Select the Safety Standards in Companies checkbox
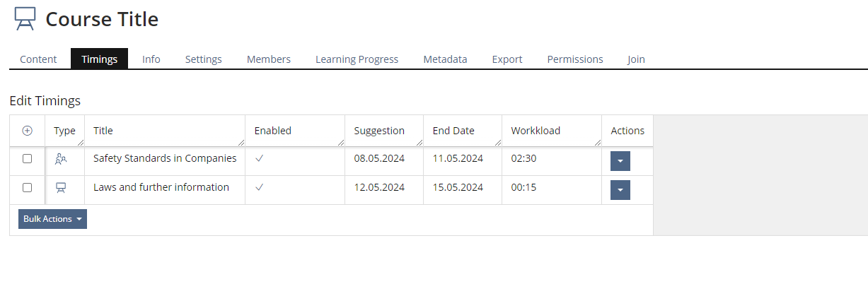Viewport: 868px width, 284px height. pos(28,159)
